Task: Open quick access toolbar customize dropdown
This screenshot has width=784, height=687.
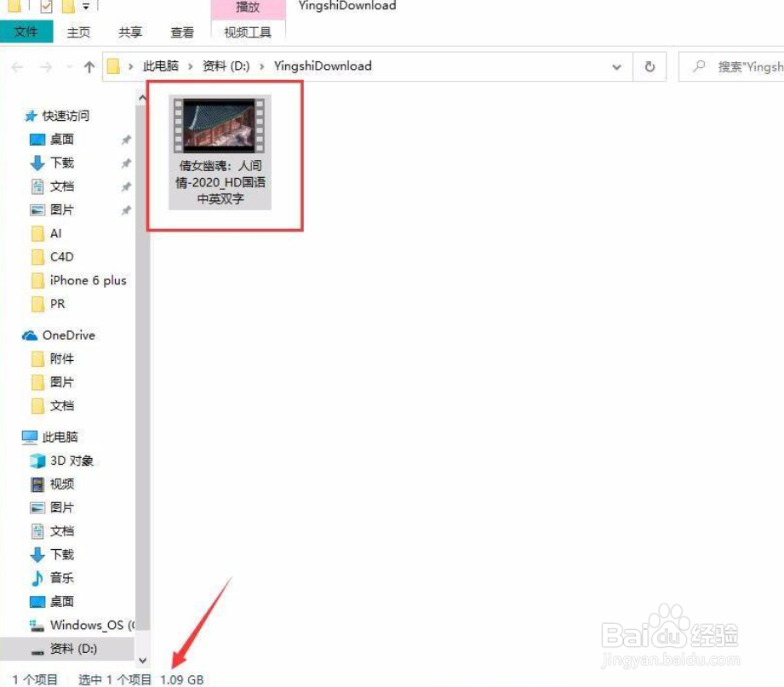Action: tap(86, 7)
